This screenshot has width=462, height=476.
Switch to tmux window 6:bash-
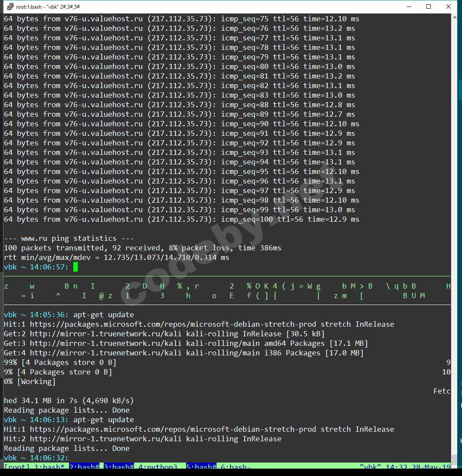pyautogui.click(x=236, y=466)
